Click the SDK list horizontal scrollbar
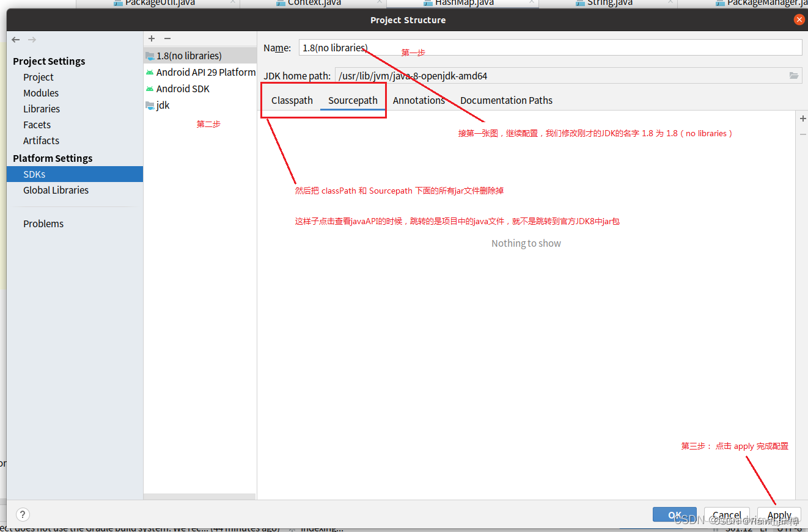 [x=199, y=497]
